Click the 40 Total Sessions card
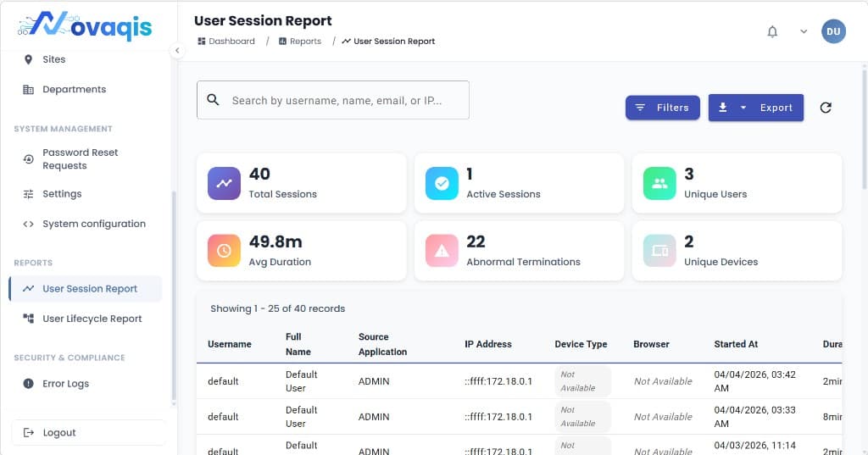Screen dimensions: 868x455 [301, 183]
